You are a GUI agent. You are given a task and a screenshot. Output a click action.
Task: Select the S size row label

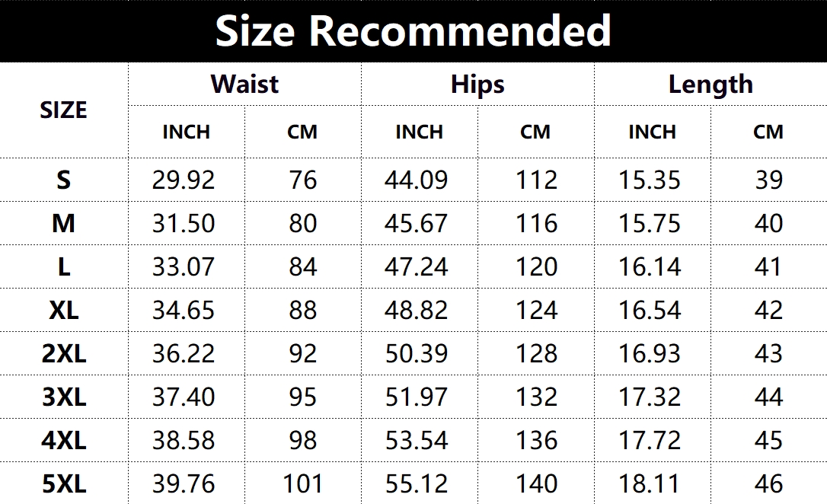pyautogui.click(x=63, y=180)
